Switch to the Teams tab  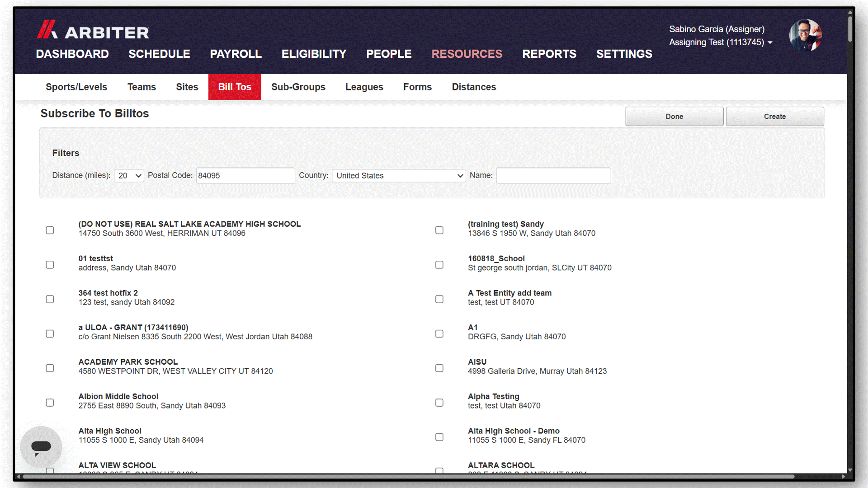(142, 87)
